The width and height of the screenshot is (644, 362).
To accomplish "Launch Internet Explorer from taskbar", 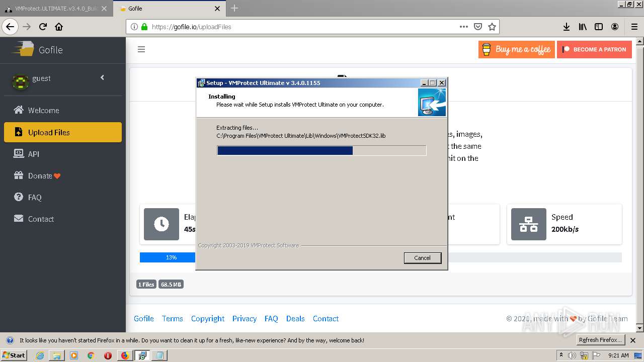I will pyautogui.click(x=40, y=355).
